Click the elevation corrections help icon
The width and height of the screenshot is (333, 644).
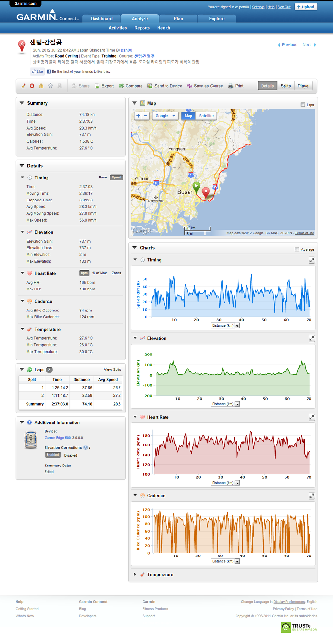click(x=86, y=447)
